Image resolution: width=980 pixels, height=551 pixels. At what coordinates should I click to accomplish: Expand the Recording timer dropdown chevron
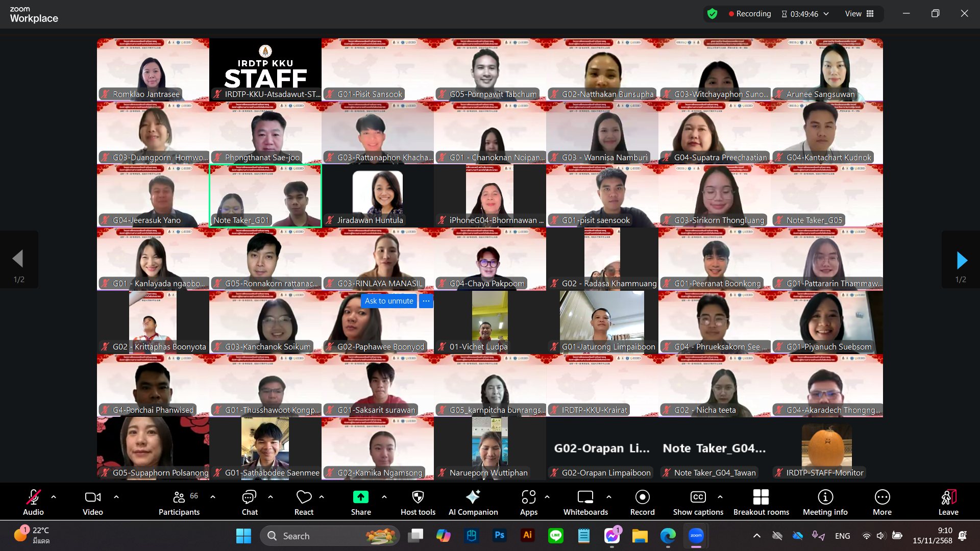(x=826, y=14)
